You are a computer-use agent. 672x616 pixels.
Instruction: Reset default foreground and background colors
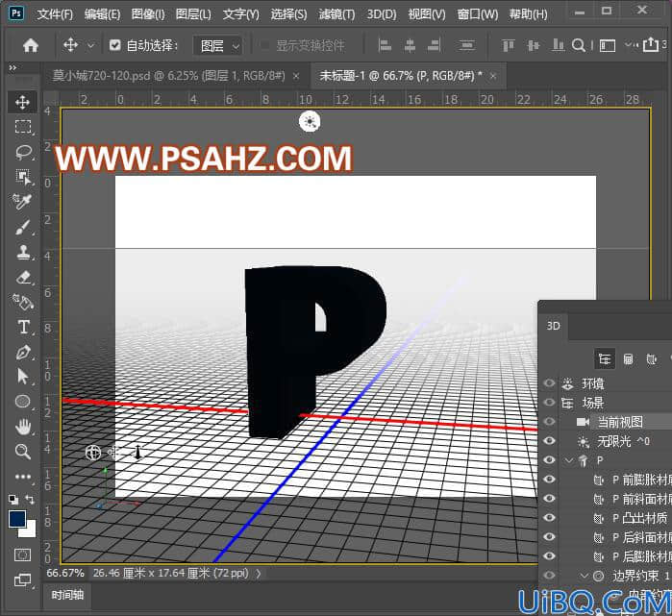tap(13, 500)
